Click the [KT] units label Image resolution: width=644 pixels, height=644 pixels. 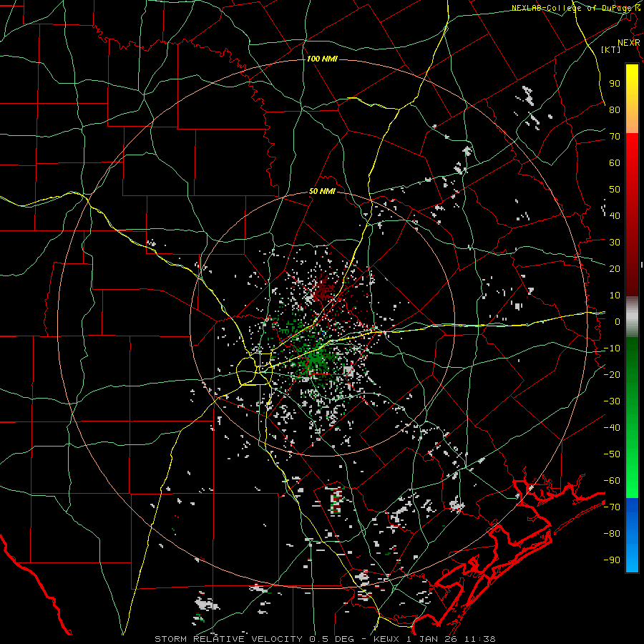click(611, 49)
